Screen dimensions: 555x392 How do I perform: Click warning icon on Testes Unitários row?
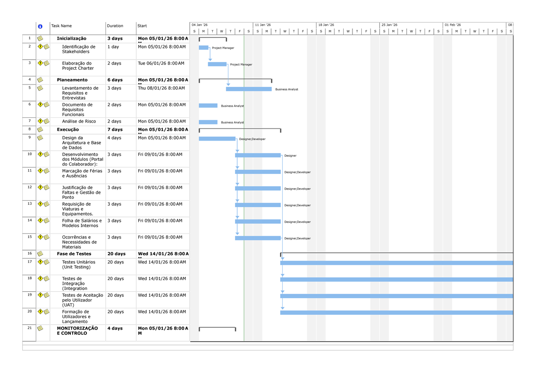pos(40,262)
